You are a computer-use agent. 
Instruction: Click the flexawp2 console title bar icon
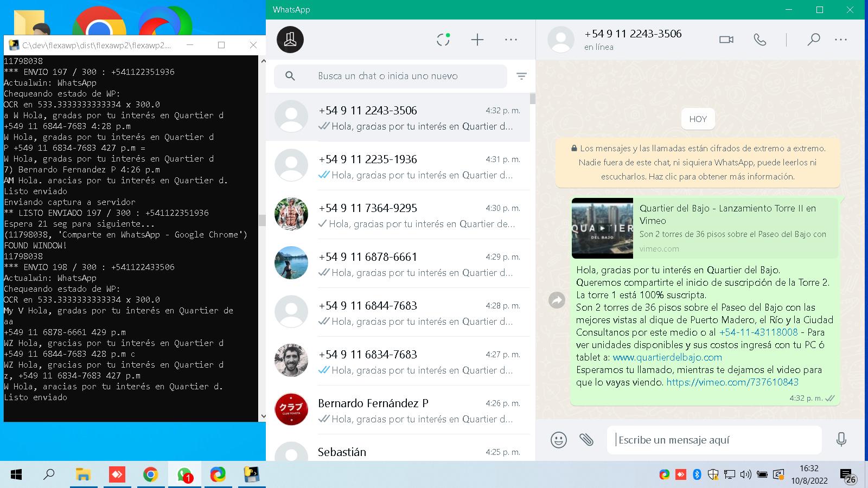tap(14, 45)
